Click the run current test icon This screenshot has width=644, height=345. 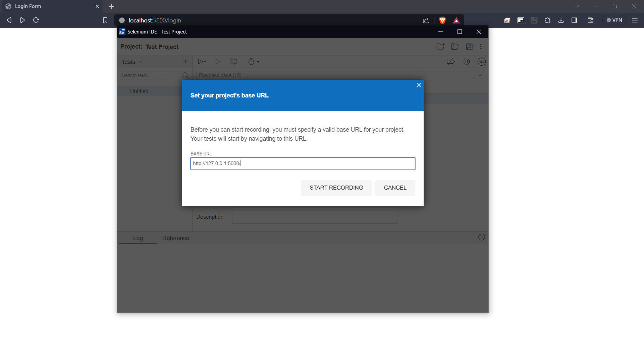pos(218,62)
